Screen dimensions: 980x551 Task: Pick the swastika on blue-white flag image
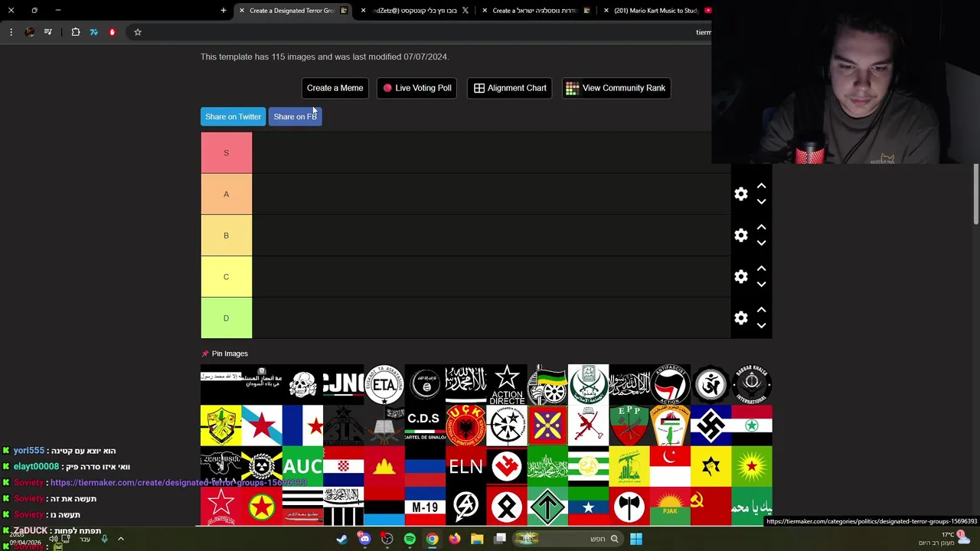click(710, 425)
